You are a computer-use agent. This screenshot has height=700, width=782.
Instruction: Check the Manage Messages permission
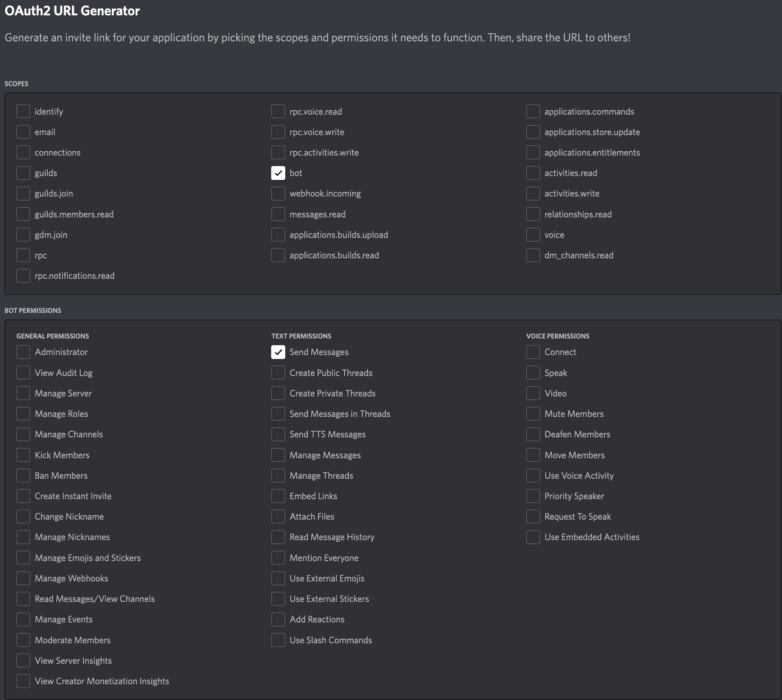(x=278, y=455)
